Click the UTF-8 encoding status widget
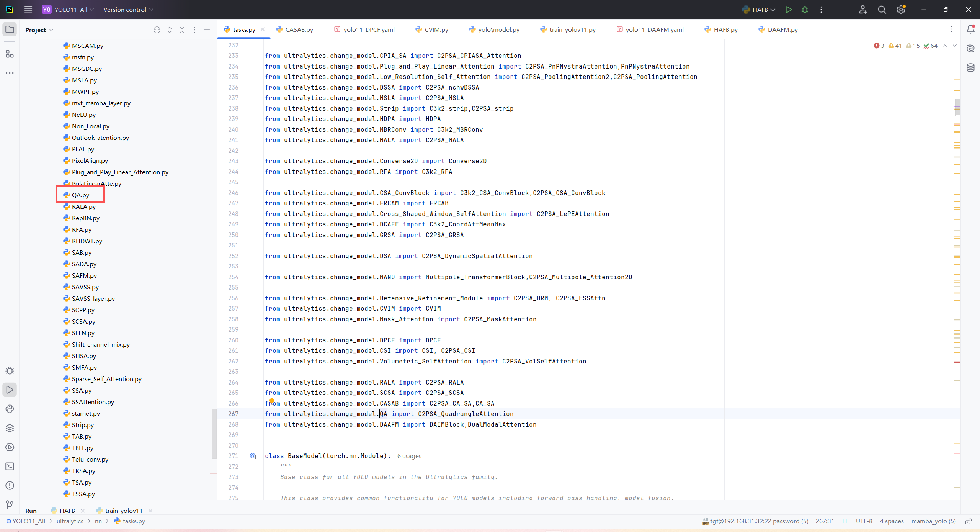The width and height of the screenshot is (980, 532). pos(864,521)
